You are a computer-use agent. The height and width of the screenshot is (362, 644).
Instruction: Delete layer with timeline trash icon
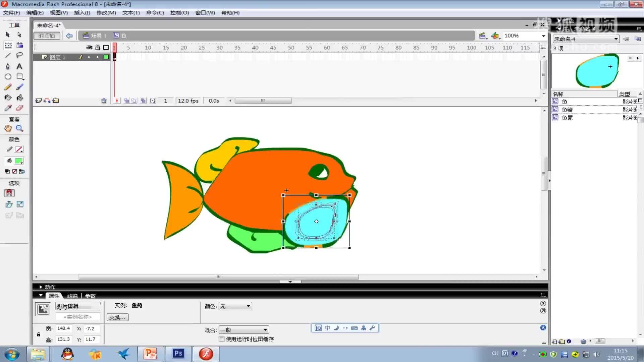tap(104, 101)
